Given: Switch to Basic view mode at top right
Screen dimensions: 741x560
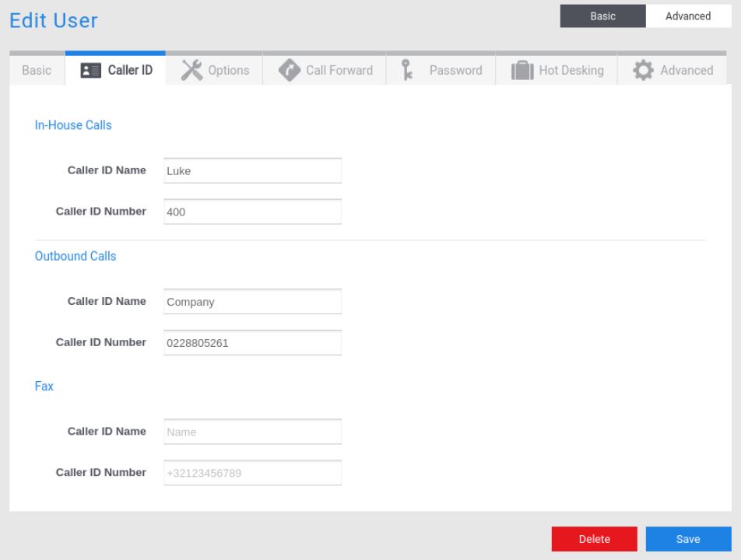Looking at the screenshot, I should tap(602, 16).
